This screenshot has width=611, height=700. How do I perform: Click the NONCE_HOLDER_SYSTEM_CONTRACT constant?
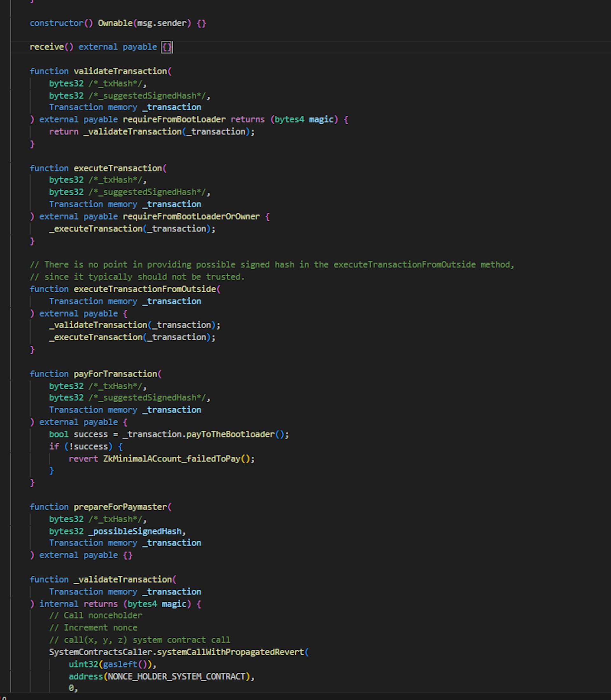pyautogui.click(x=176, y=676)
